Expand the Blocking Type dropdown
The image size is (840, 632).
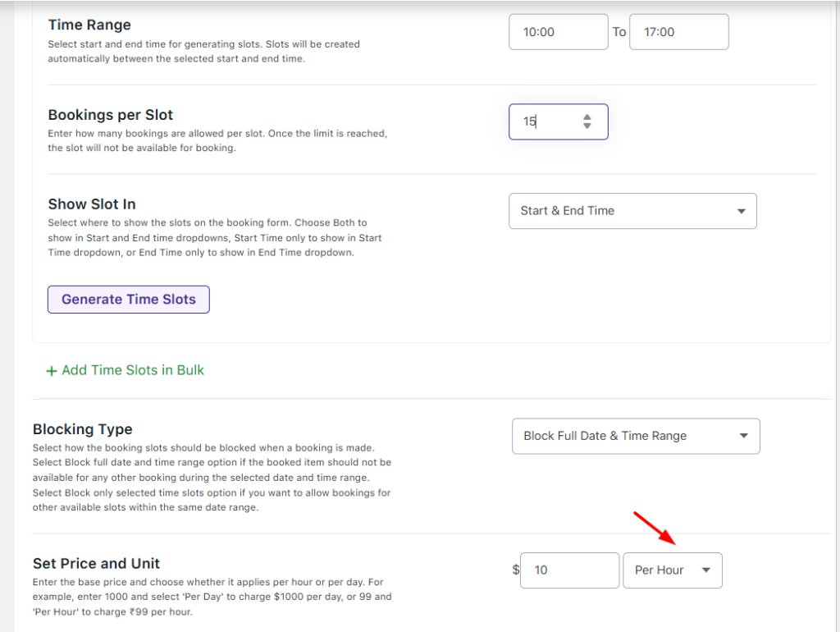pyautogui.click(x=635, y=436)
